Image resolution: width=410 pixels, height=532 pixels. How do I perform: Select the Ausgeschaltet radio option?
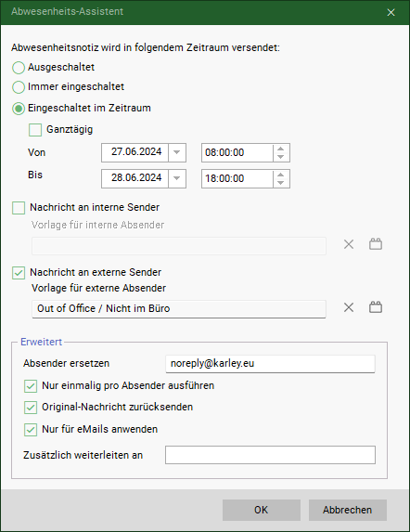[x=19, y=68]
